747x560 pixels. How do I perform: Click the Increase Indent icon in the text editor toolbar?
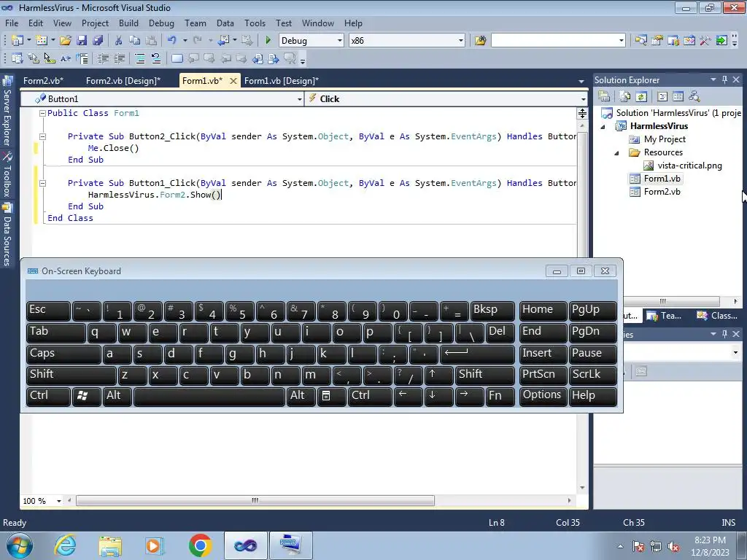[119, 58]
